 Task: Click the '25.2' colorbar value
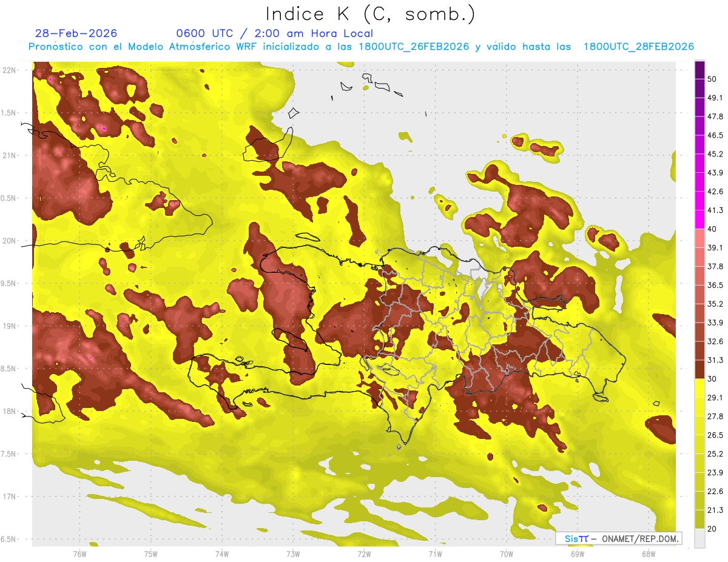click(x=715, y=454)
